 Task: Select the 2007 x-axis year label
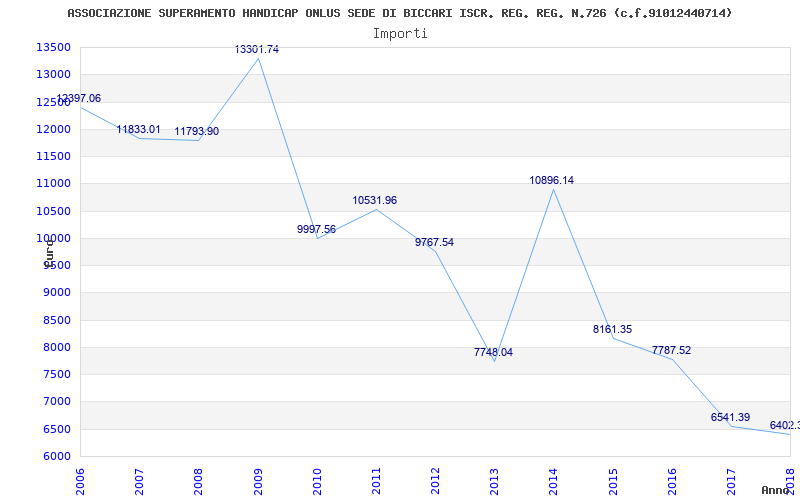139,481
